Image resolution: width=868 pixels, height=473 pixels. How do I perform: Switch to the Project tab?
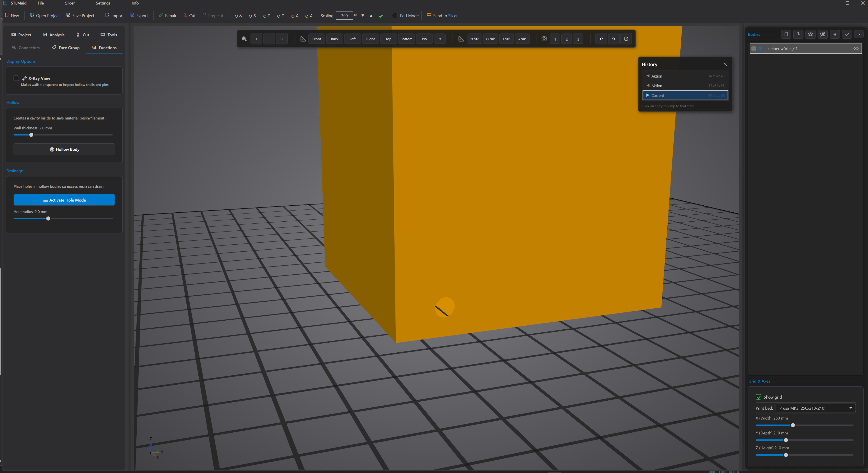[21, 35]
